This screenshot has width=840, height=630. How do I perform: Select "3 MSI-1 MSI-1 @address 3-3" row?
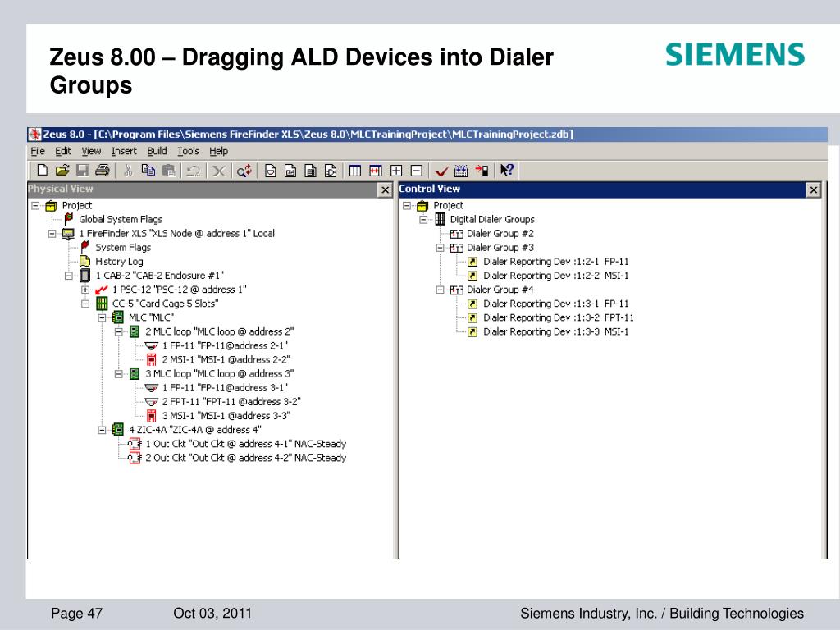[226, 416]
